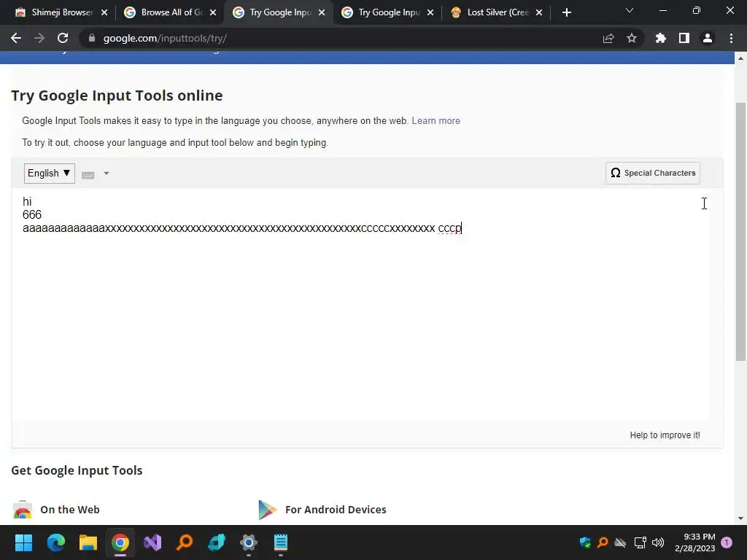
Task: Close the Shimeji Browser tab
Action: (104, 12)
